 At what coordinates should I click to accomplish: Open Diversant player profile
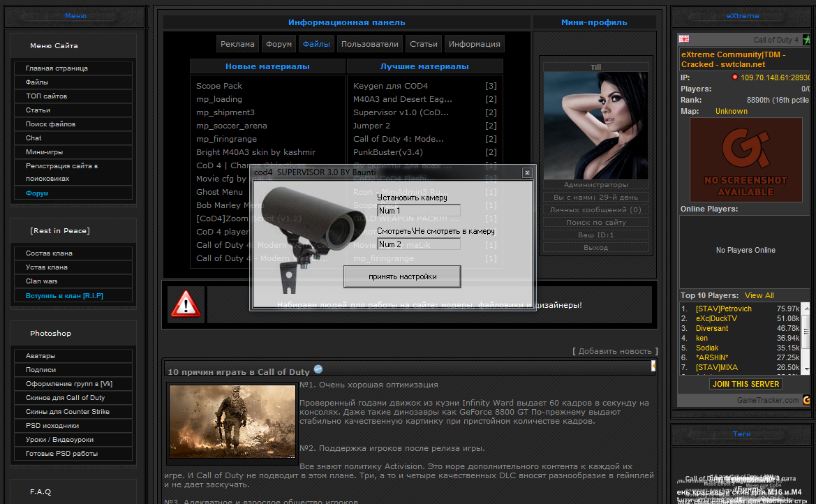point(712,329)
